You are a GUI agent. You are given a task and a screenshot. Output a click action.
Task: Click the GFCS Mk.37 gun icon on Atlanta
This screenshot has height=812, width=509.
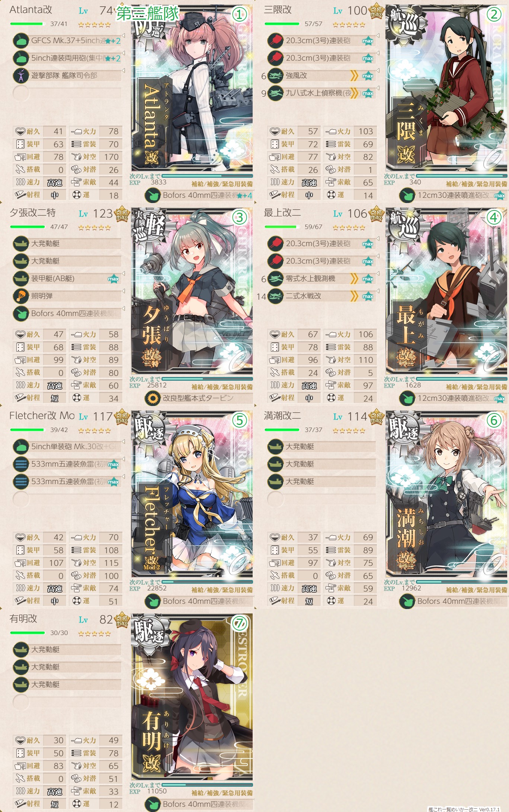tap(21, 41)
